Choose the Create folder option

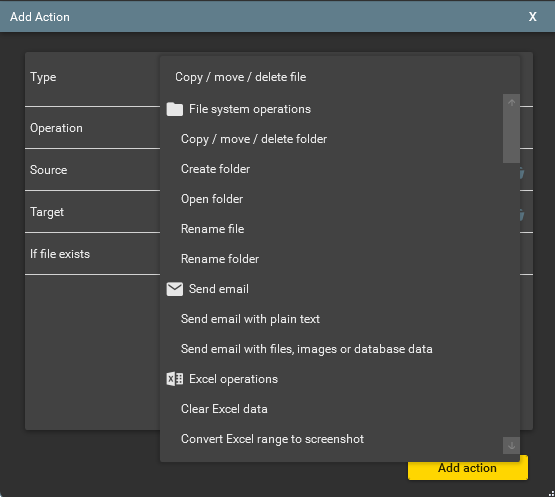[x=215, y=169]
